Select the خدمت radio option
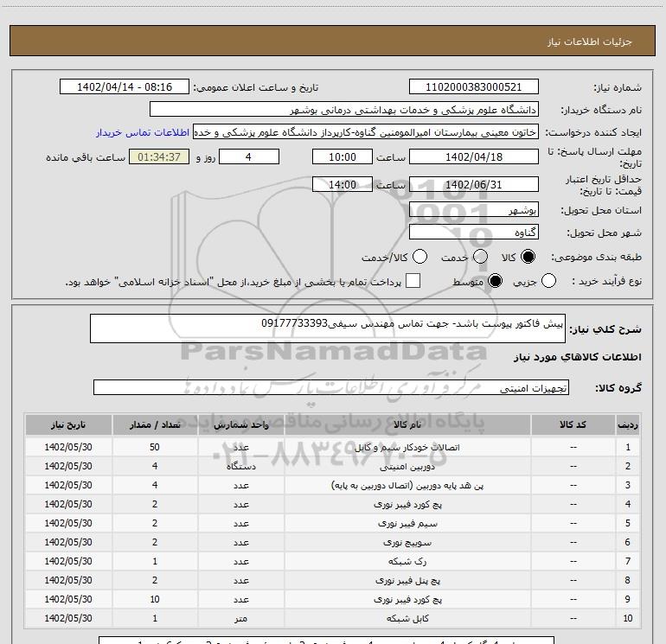This screenshot has width=666, height=644. [x=475, y=258]
